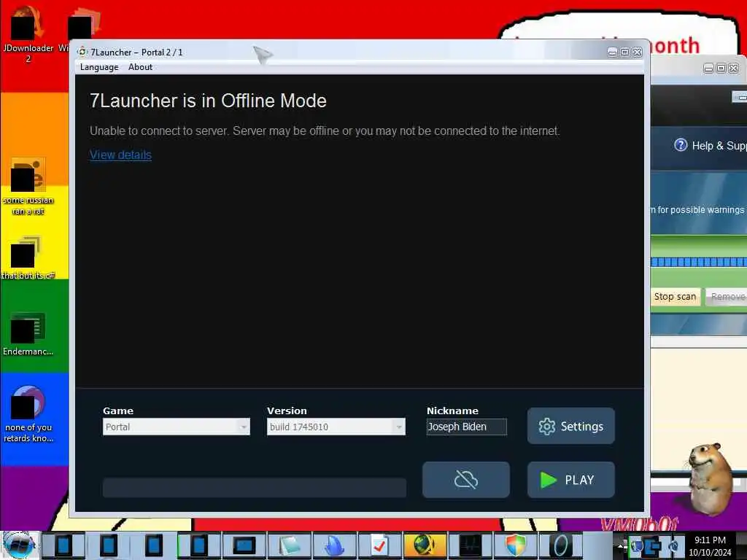This screenshot has width=747, height=560.
Task: Close the 7Launcher window
Action: [637, 52]
